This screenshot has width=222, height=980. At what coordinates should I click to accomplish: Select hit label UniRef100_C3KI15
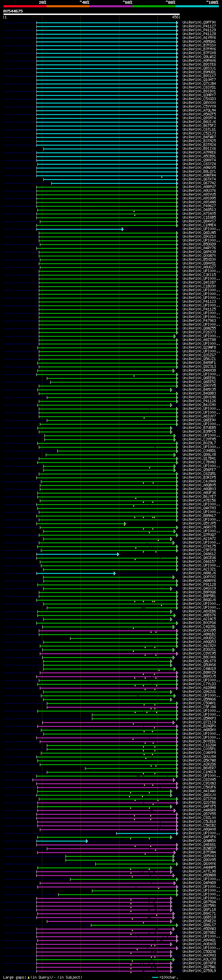pos(199,275)
